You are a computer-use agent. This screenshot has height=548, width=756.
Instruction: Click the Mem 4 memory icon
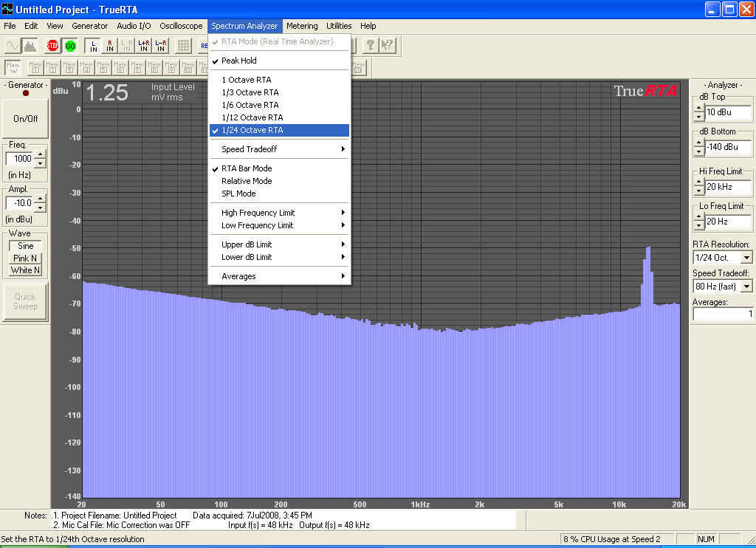click(86, 67)
